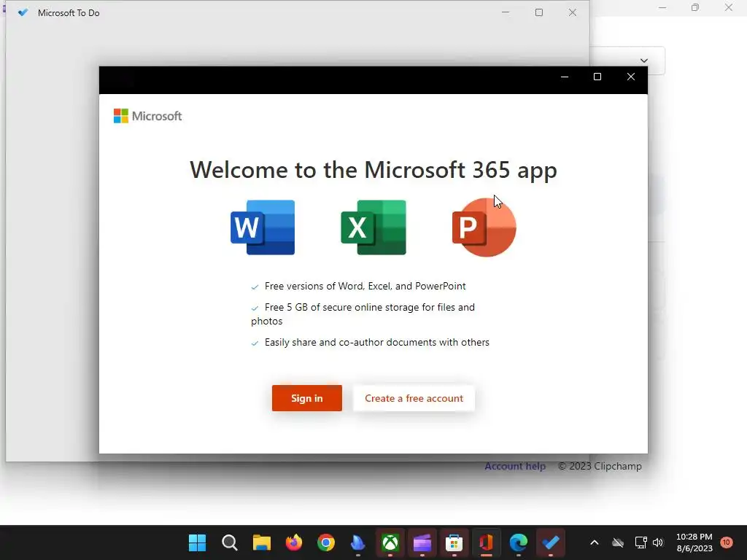The width and height of the screenshot is (747, 560).
Task: Click the Sign in button
Action: click(307, 398)
